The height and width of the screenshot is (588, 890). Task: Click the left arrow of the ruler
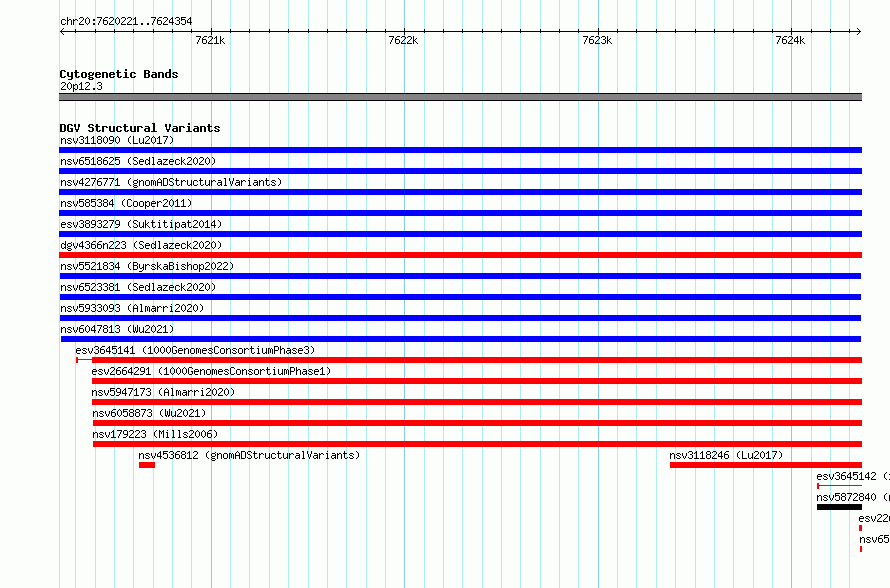coord(62,31)
